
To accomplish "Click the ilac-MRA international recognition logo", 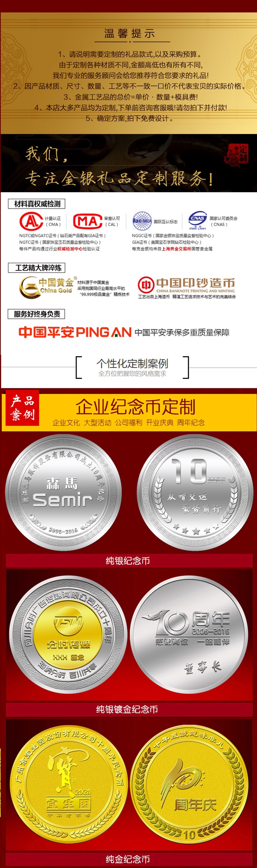I will [142, 221].
